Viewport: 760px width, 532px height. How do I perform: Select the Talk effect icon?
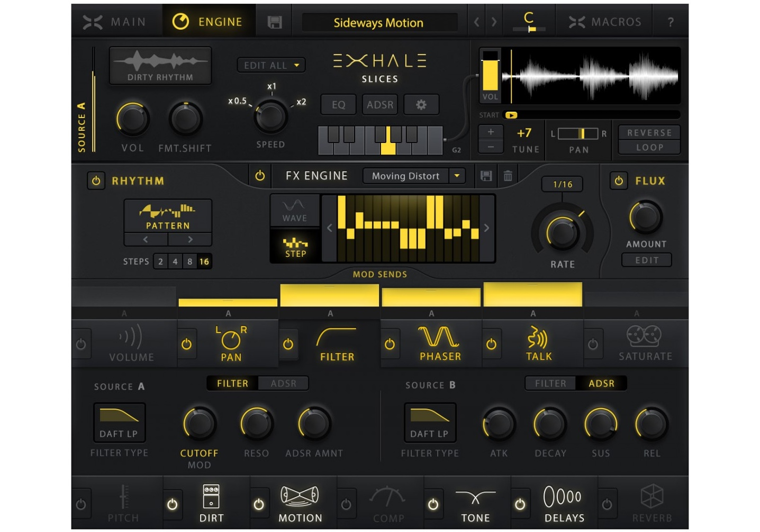coord(538,337)
